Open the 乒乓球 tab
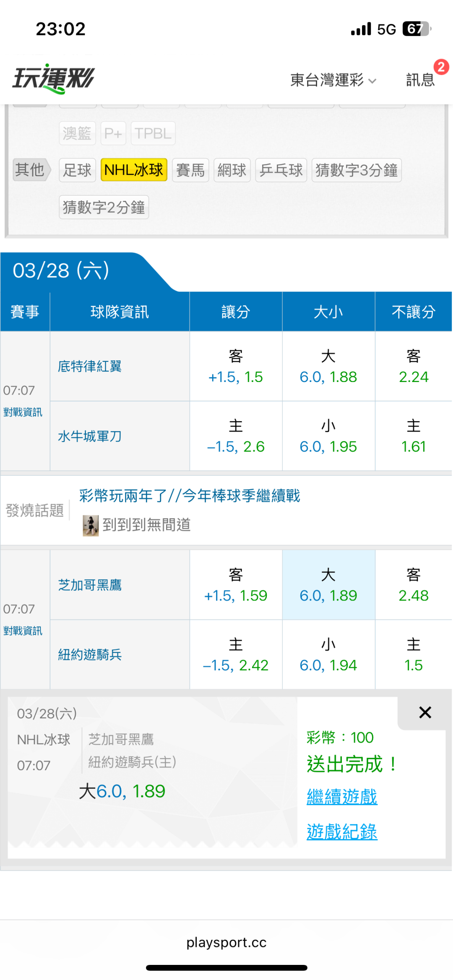453x980 pixels. (x=281, y=170)
